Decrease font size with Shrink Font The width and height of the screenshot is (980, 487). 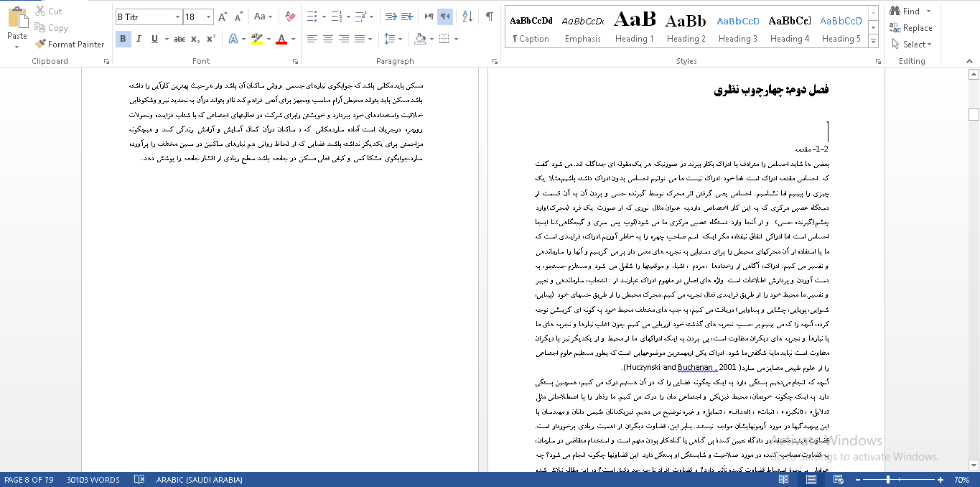tap(238, 17)
